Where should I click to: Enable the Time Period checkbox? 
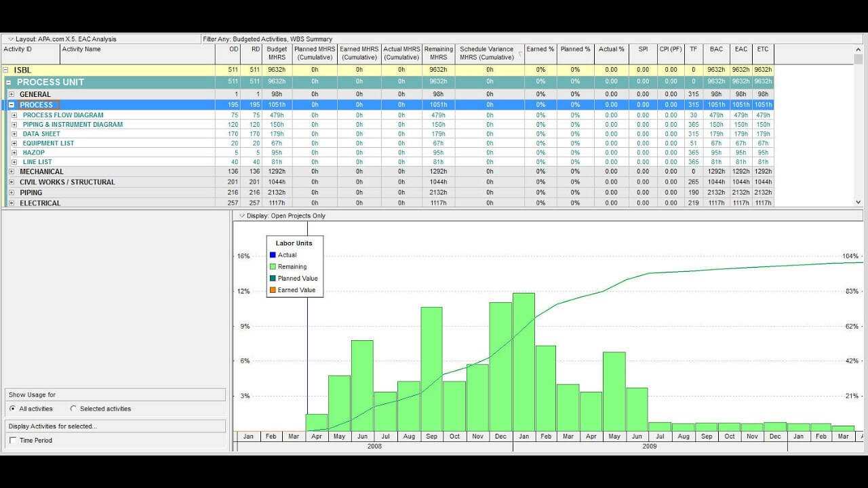[x=13, y=441]
